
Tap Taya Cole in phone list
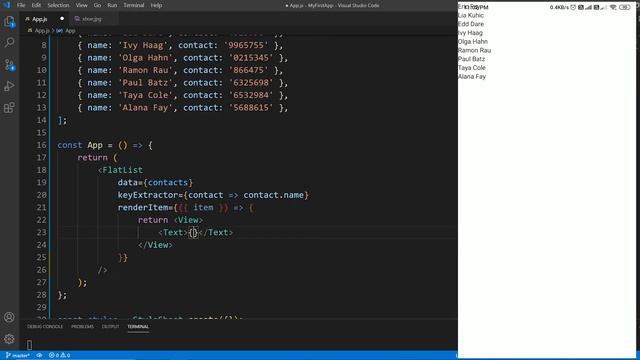(x=472, y=68)
